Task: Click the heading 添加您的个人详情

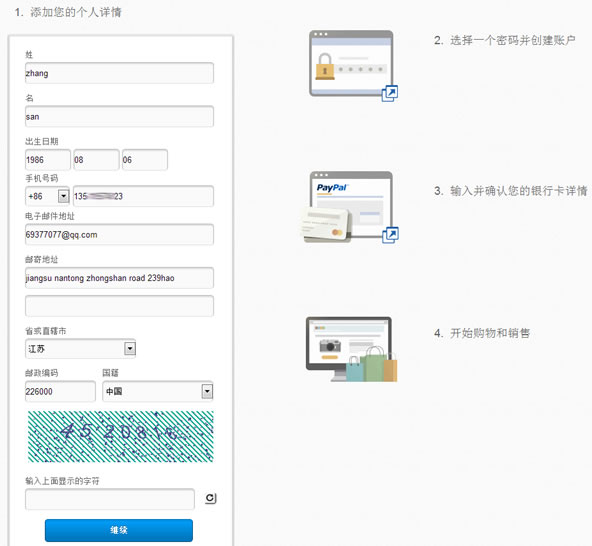Action: click(x=76, y=12)
